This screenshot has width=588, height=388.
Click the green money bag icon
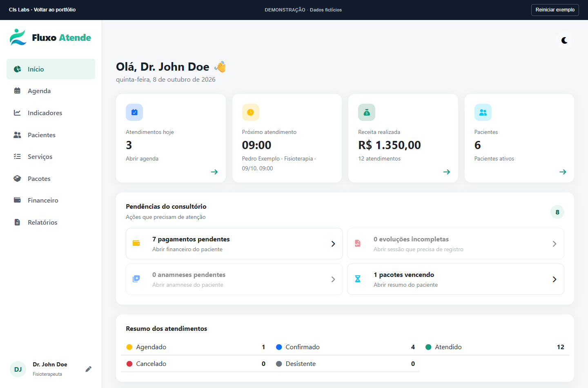(367, 112)
